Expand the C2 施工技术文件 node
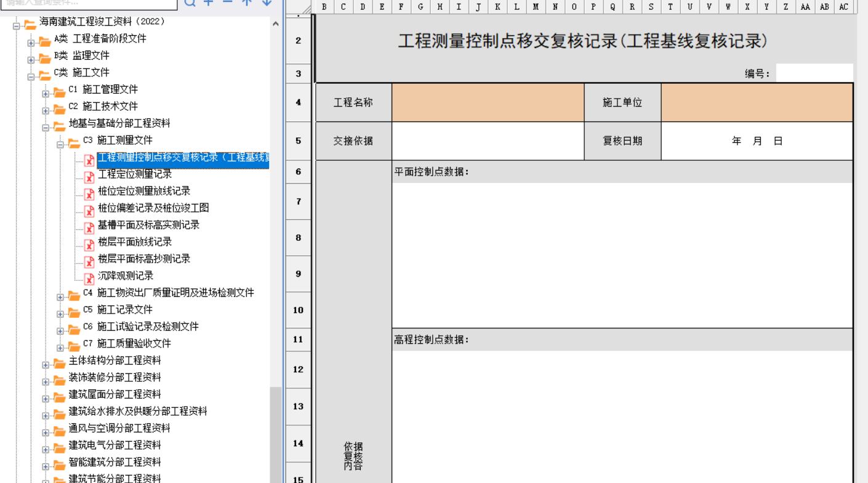The image size is (868, 483). coord(46,111)
